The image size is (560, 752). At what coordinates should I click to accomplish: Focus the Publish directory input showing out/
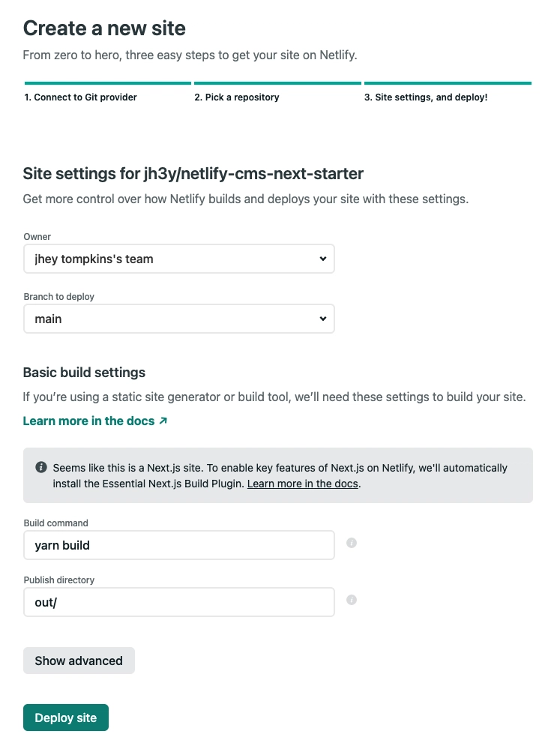tap(178, 602)
